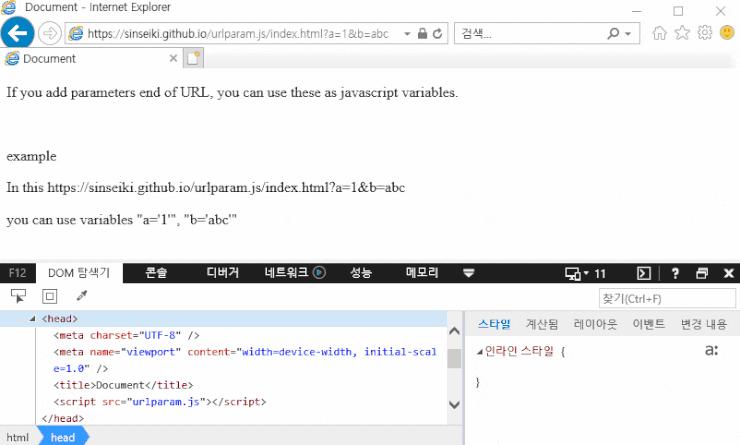
Task: Close the developer tools panel
Action: [x=729, y=273]
